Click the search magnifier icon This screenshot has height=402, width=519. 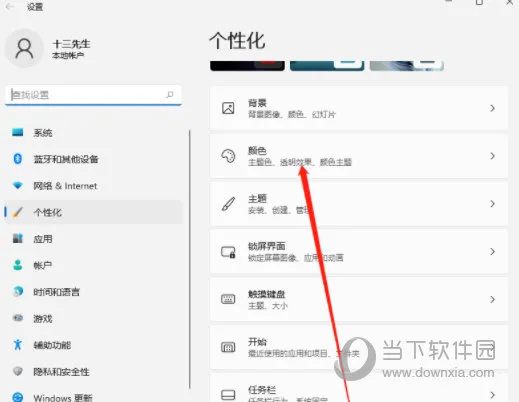170,95
